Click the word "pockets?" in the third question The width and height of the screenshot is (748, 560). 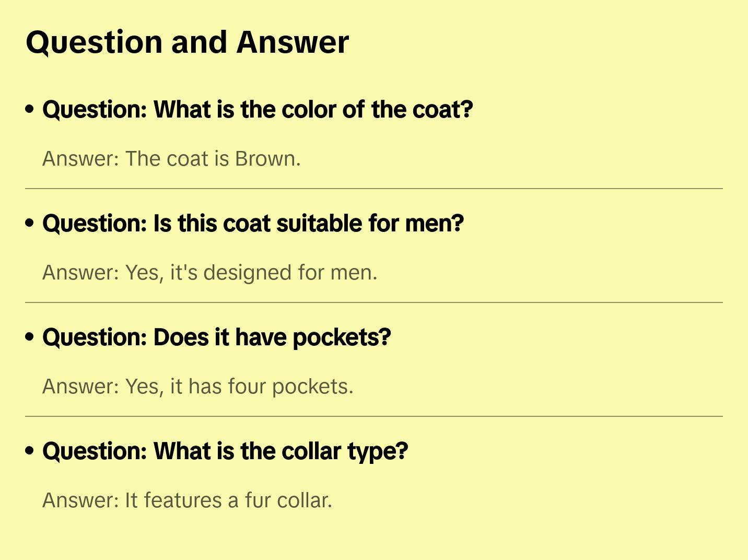point(342,337)
